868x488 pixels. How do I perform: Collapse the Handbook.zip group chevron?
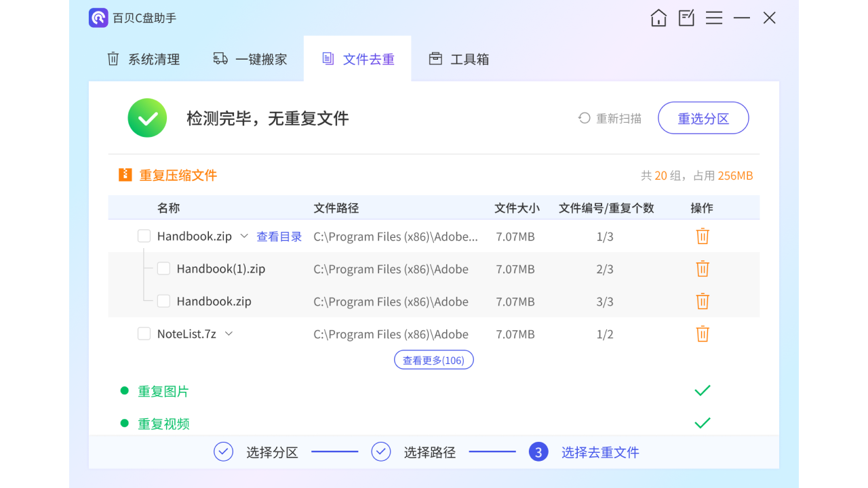coord(243,236)
